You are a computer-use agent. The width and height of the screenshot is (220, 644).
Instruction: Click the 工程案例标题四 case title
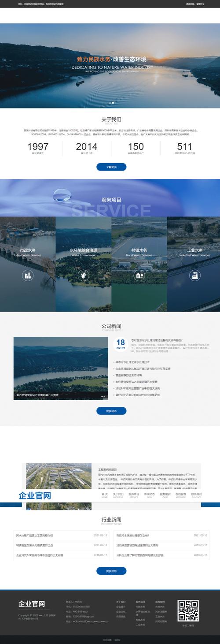tap(107, 470)
